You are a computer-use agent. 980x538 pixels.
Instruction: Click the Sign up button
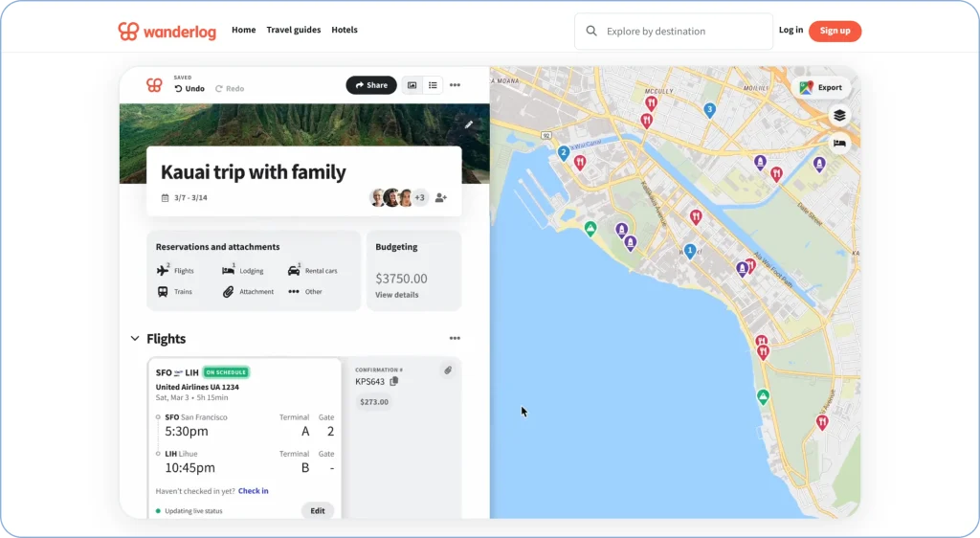835,31
